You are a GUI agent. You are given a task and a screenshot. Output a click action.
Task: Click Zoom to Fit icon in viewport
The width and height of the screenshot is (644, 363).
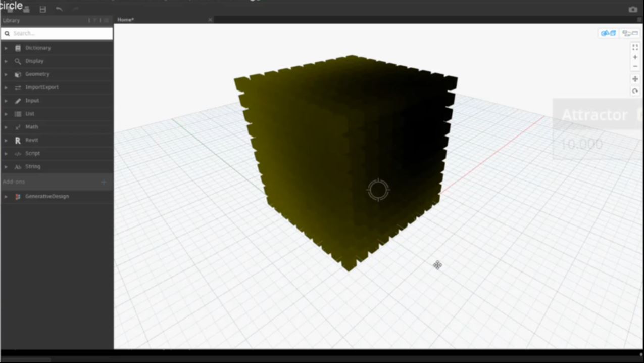pos(635,47)
